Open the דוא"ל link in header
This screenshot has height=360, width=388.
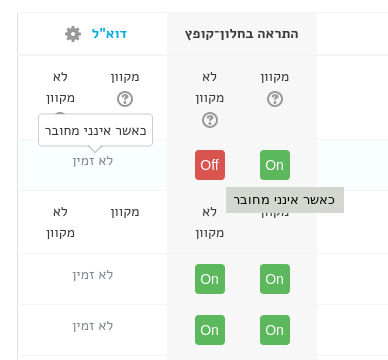click(x=109, y=34)
